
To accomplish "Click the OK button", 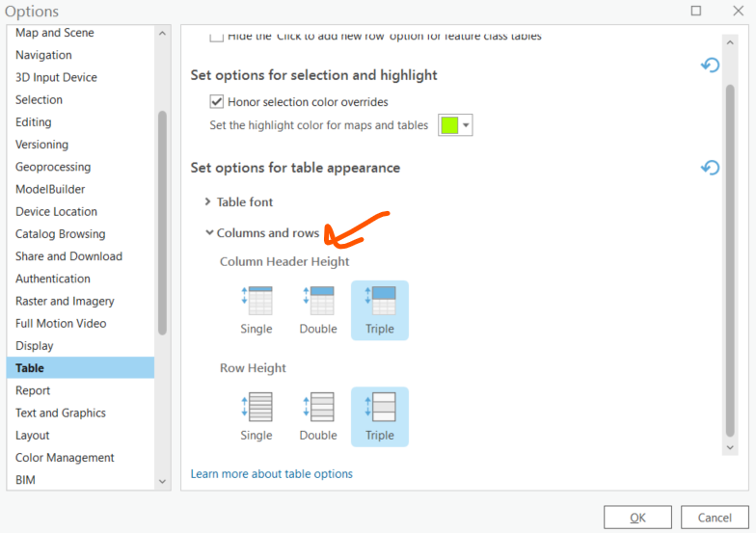I will (637, 518).
